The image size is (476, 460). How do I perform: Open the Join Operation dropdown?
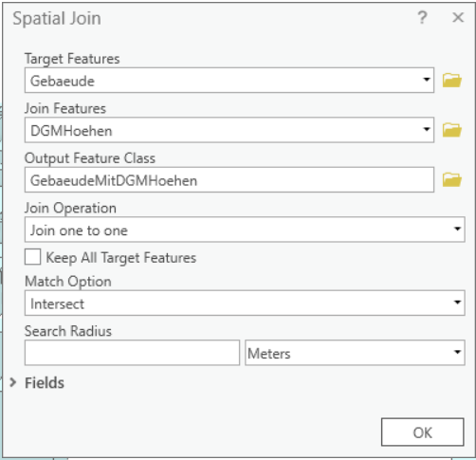coord(245,230)
